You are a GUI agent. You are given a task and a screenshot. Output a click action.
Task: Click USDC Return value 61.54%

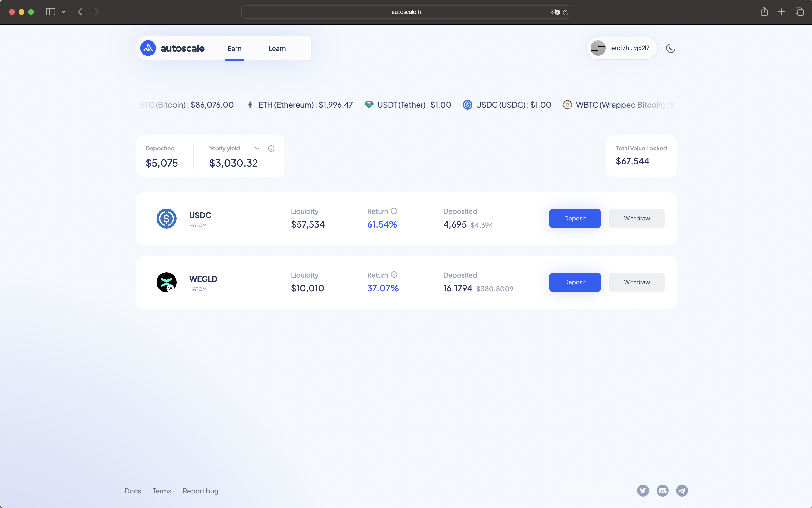coord(382,224)
